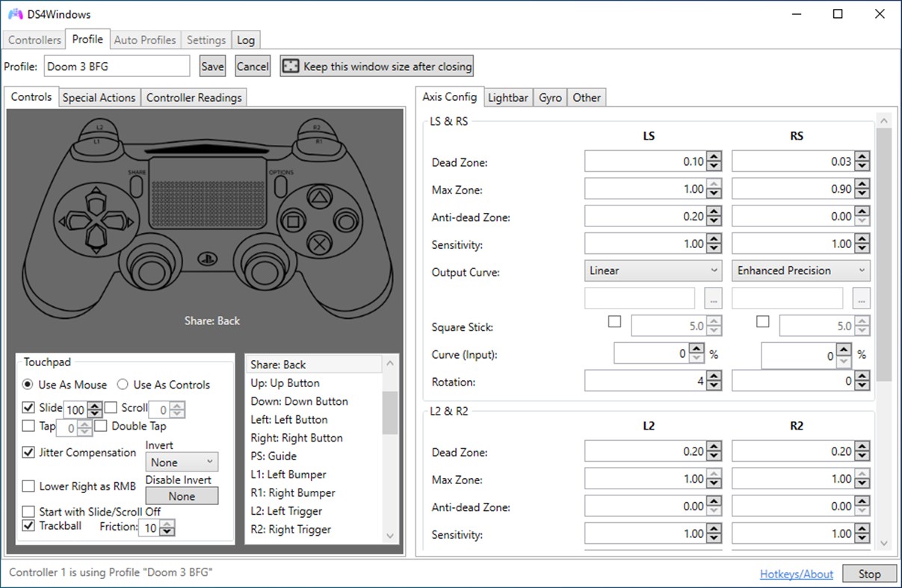Switch to the Lightbar tab
This screenshot has width=902, height=588.
click(508, 97)
